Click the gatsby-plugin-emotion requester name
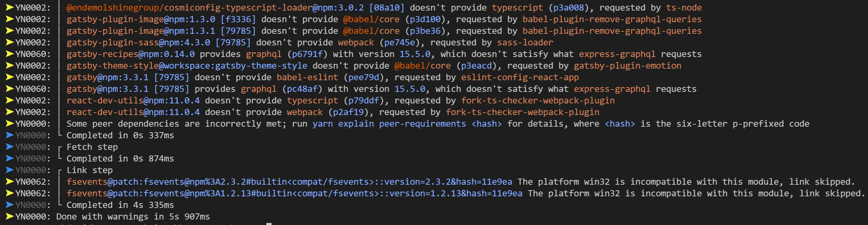This screenshot has width=868, height=225. (x=628, y=66)
